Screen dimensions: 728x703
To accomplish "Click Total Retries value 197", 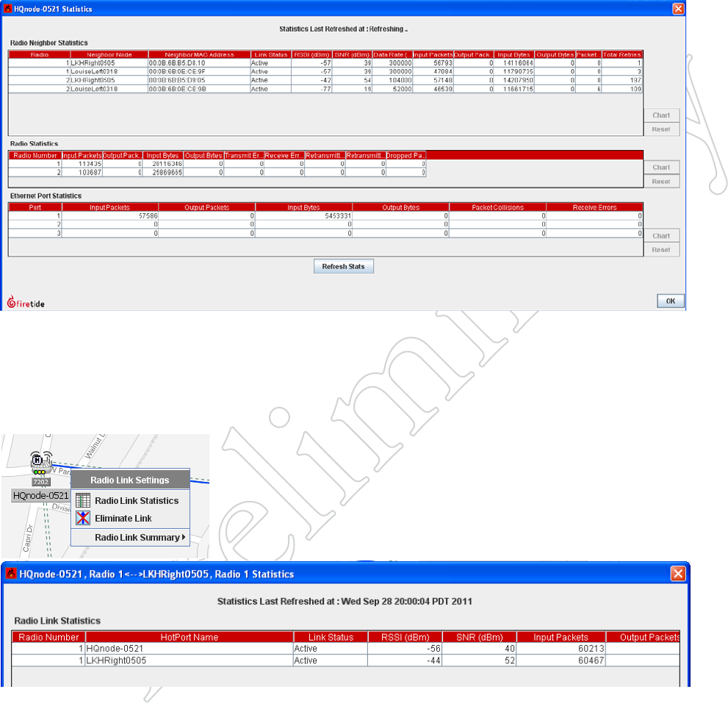I will coord(635,80).
